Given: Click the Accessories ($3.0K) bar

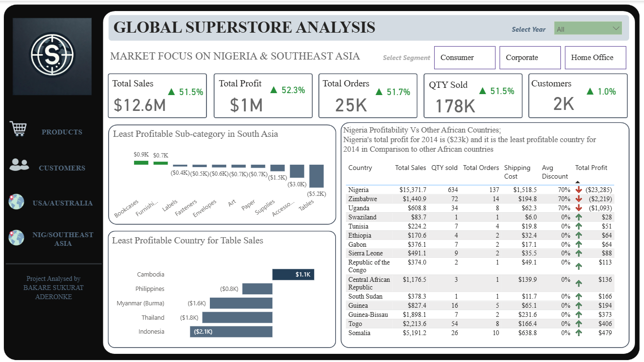Looking at the screenshot, I should (297, 171).
